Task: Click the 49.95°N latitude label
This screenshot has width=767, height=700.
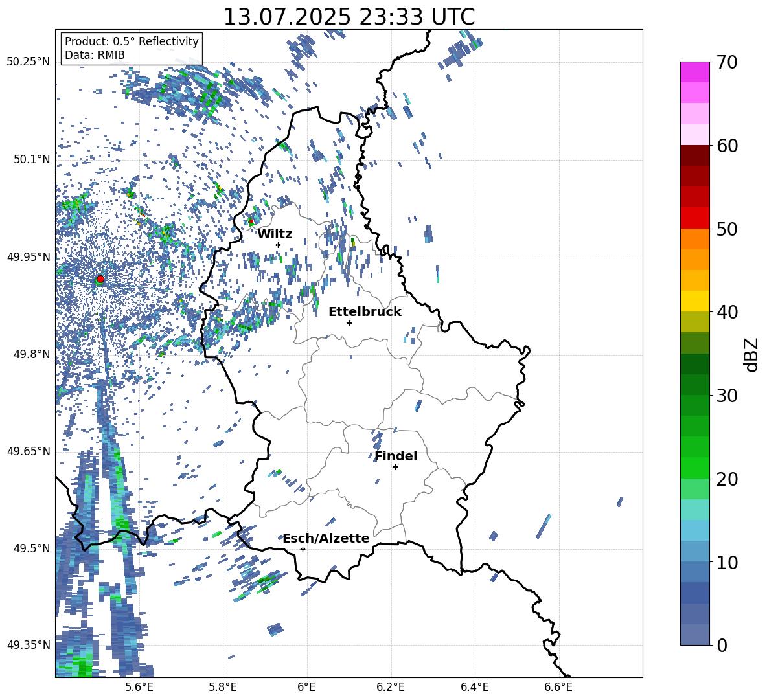Action: point(29,256)
